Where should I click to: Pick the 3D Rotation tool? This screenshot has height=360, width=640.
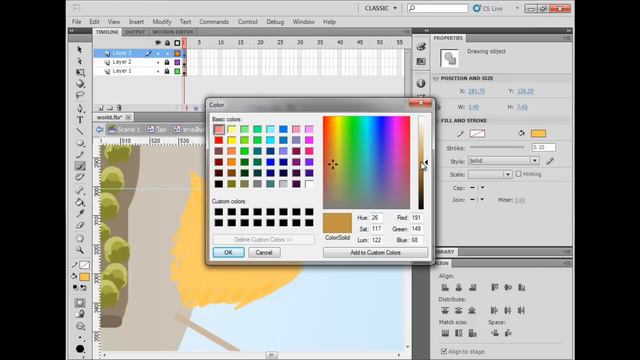(80, 84)
